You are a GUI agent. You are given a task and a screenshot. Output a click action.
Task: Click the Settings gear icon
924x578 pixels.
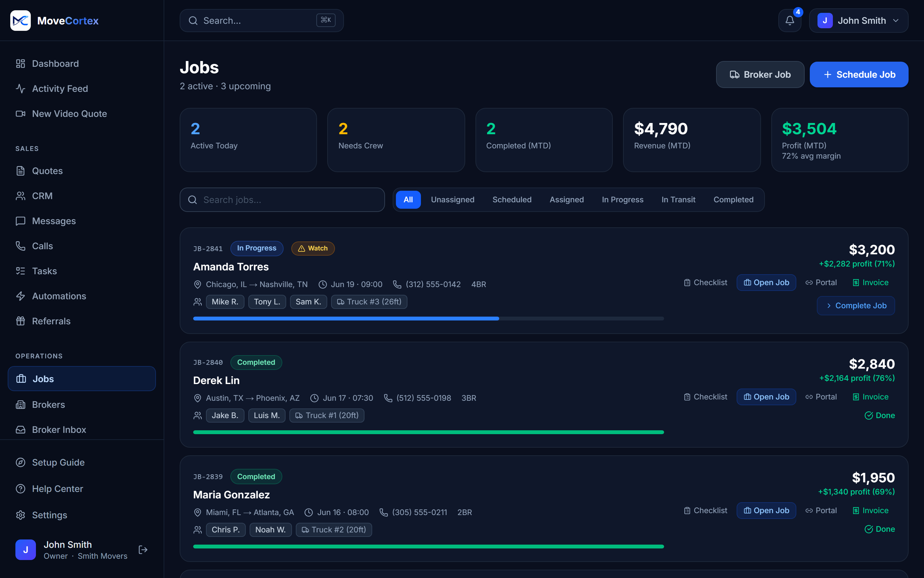coord(21,515)
